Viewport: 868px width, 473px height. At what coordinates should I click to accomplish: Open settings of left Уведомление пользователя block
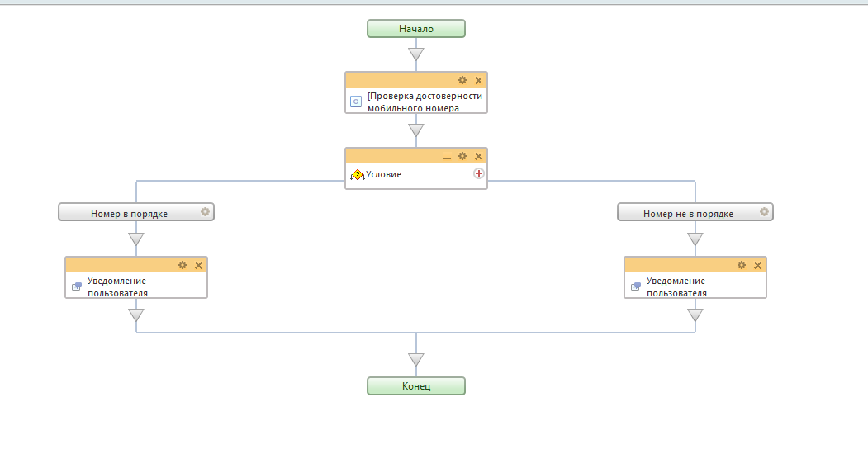tap(183, 265)
